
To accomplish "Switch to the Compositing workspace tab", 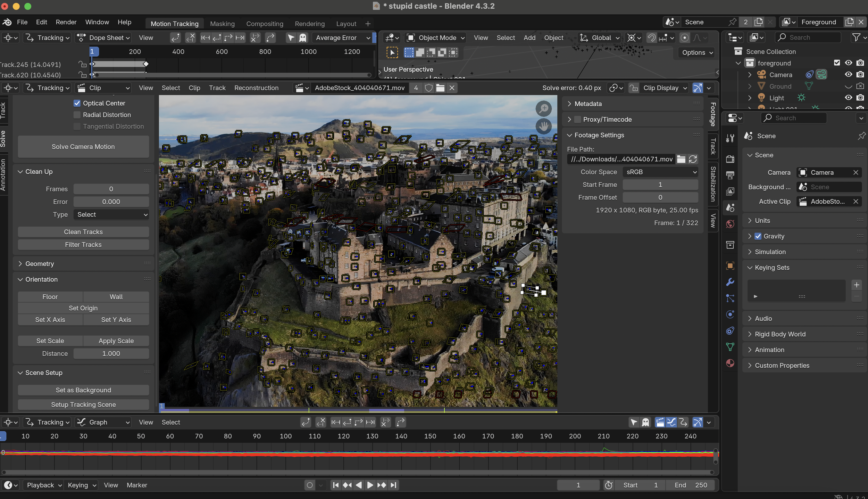I will point(265,24).
